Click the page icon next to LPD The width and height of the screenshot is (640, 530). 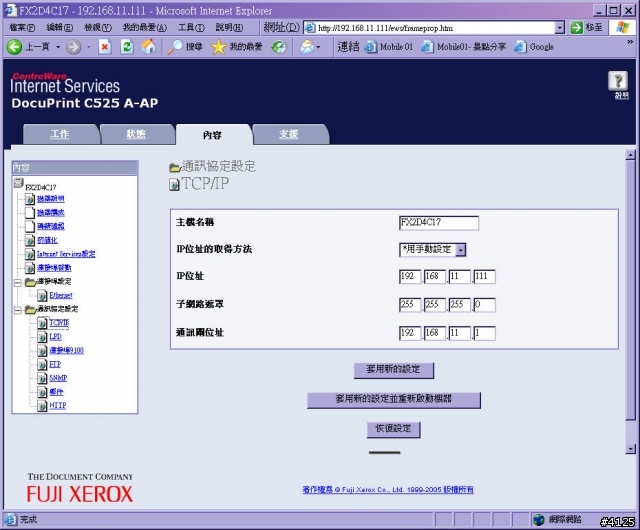point(42,337)
